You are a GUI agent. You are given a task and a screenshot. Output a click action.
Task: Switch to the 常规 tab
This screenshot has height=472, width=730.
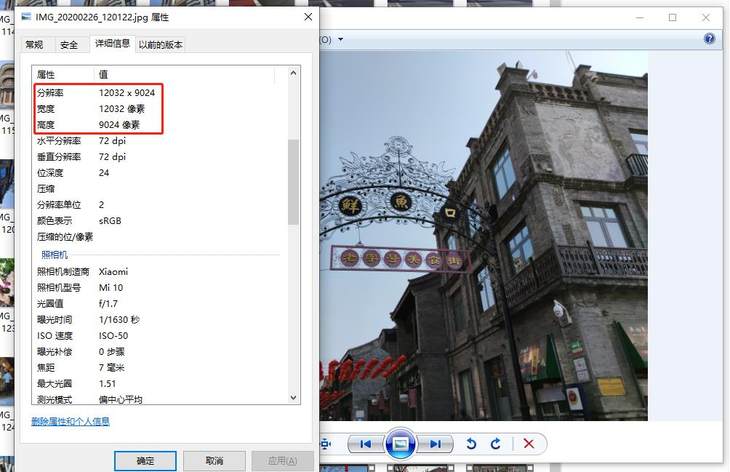pos(34,45)
